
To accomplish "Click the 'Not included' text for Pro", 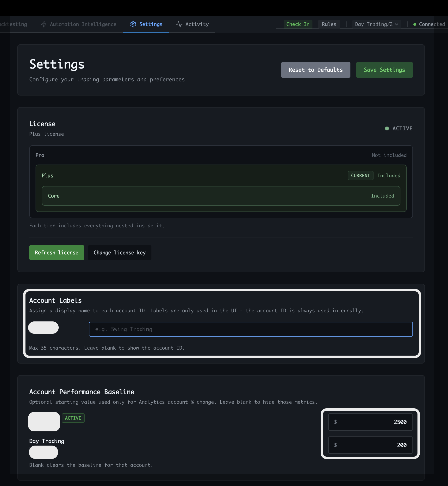I will point(389,155).
